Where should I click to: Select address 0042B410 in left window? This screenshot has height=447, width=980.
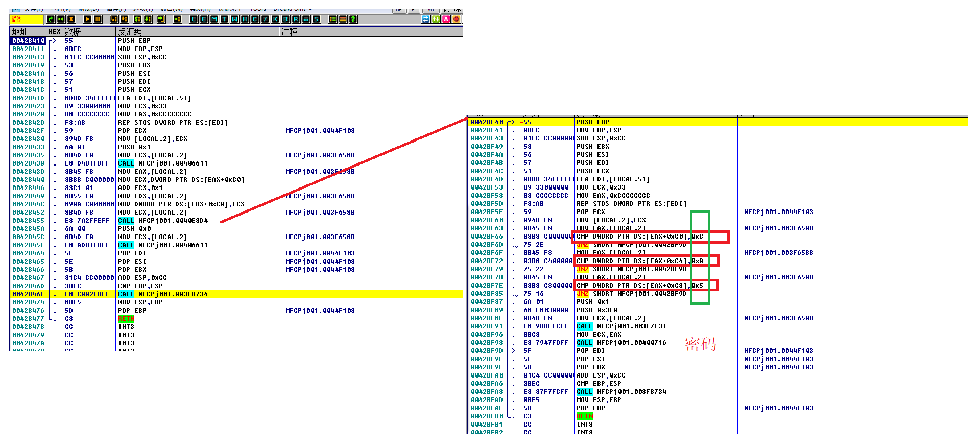pos(28,41)
